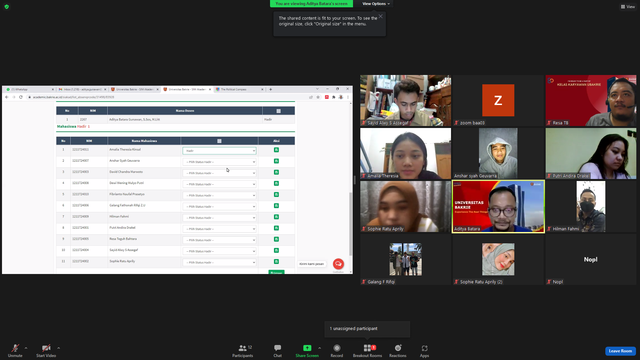Open a new browser tab
This screenshot has width=640, height=360.
point(271,89)
